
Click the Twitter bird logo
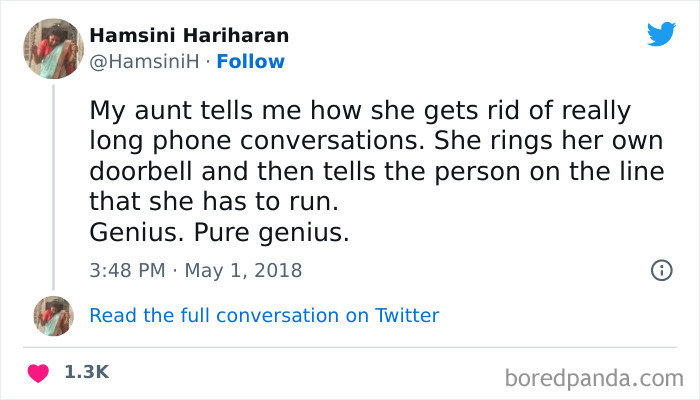[661, 35]
